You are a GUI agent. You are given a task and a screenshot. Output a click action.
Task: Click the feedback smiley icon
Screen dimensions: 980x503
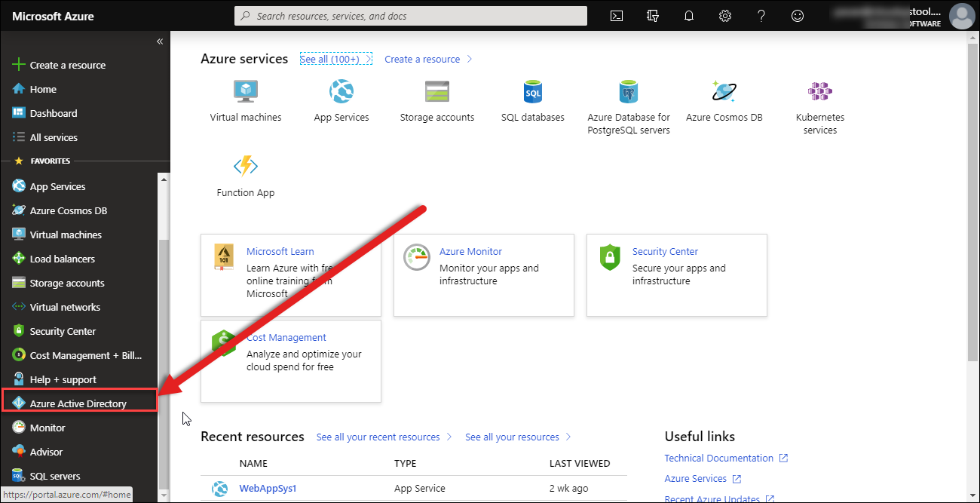pyautogui.click(x=798, y=16)
